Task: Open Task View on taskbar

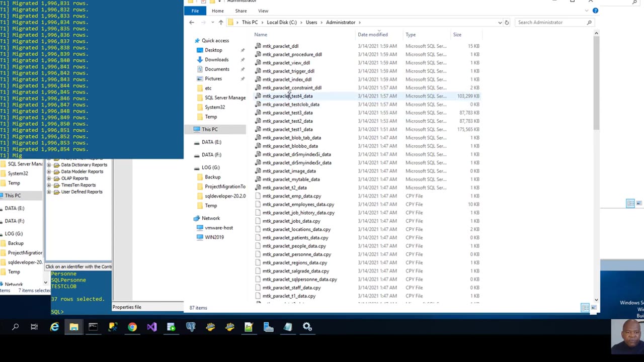Action: (34, 327)
